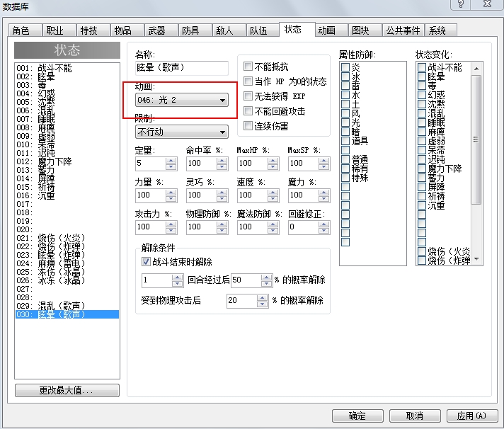Enable 不能回避攻击 checkbox
The image size is (504, 429).
(x=248, y=111)
